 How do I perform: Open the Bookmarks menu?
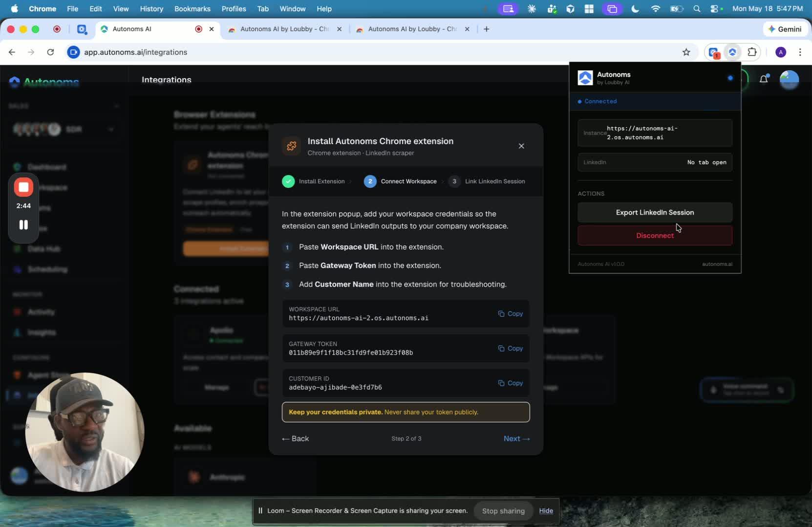[x=192, y=8]
